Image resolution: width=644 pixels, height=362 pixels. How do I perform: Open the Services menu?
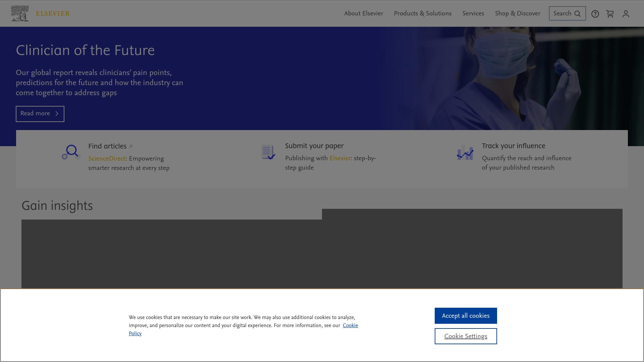click(473, 13)
